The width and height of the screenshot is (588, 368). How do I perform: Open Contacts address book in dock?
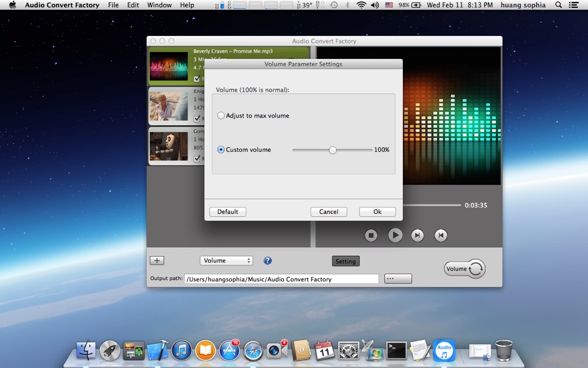pyautogui.click(x=301, y=351)
